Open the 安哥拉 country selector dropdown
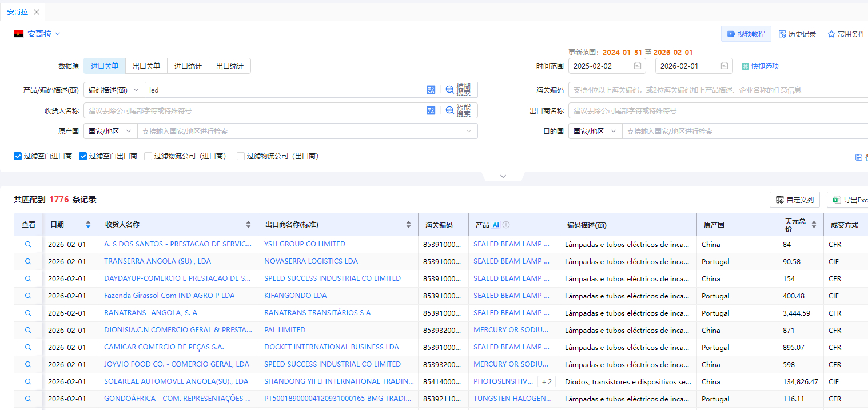The height and width of the screenshot is (410, 868). (38, 34)
